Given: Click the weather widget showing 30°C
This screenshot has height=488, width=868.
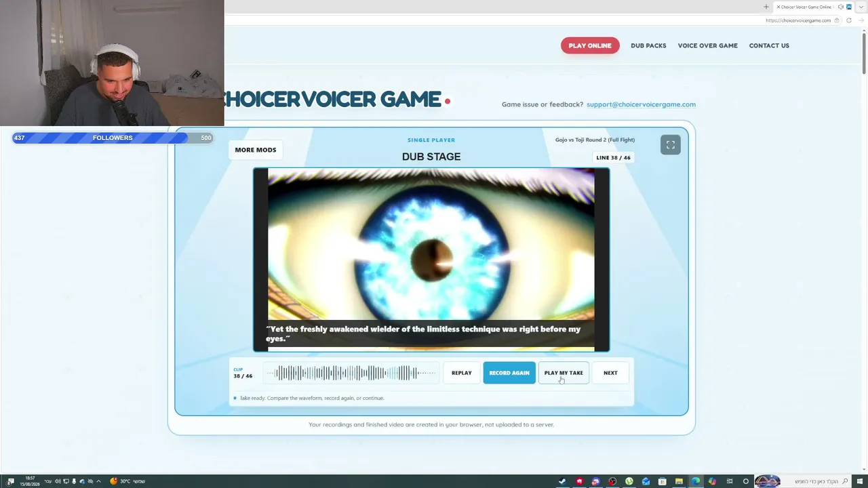Looking at the screenshot, I should pos(128,481).
